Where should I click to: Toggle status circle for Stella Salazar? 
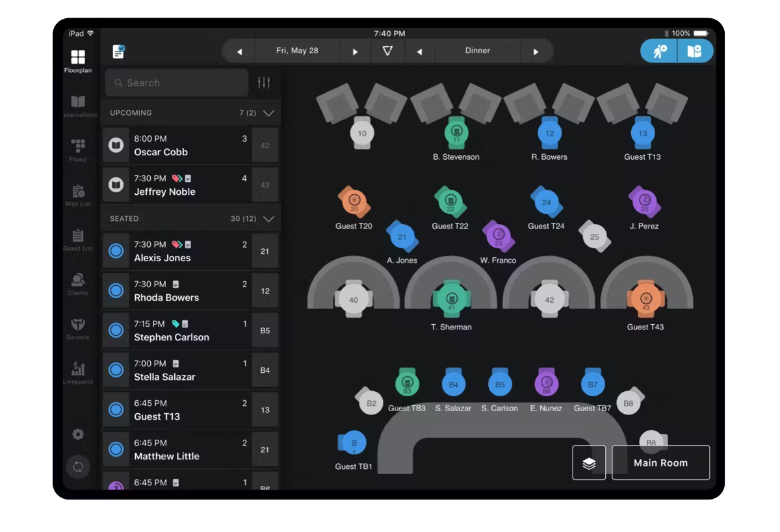(x=116, y=370)
